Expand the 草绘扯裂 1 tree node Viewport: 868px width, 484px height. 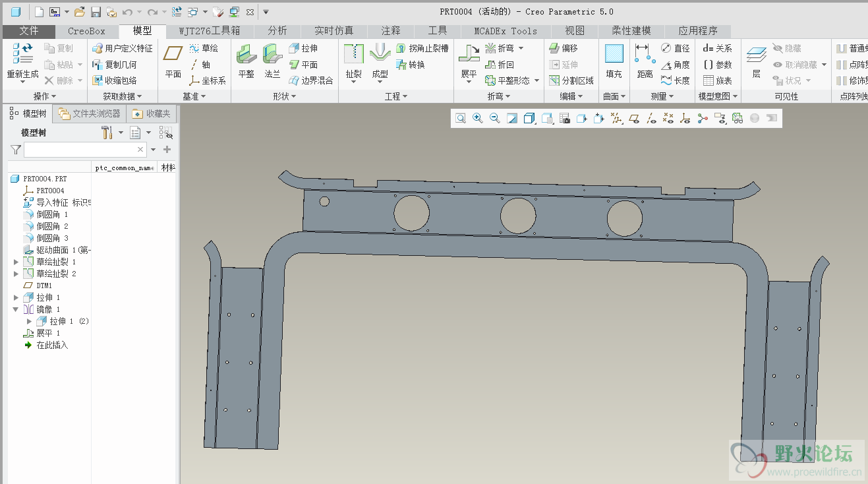(x=16, y=262)
